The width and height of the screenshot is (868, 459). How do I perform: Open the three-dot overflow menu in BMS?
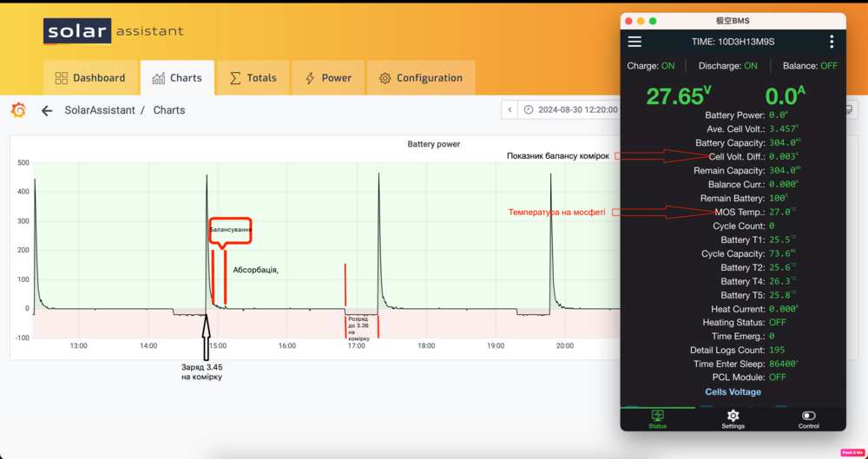tap(832, 42)
